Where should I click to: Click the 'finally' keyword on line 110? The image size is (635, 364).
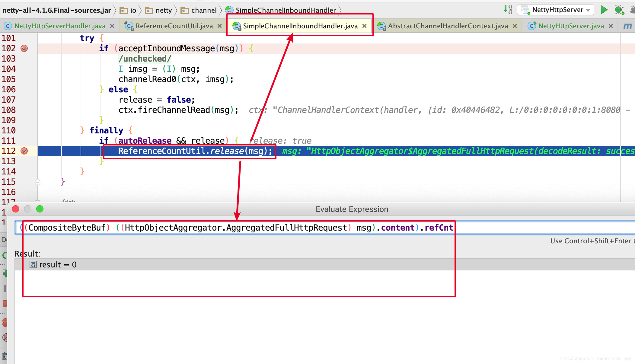[106, 130]
